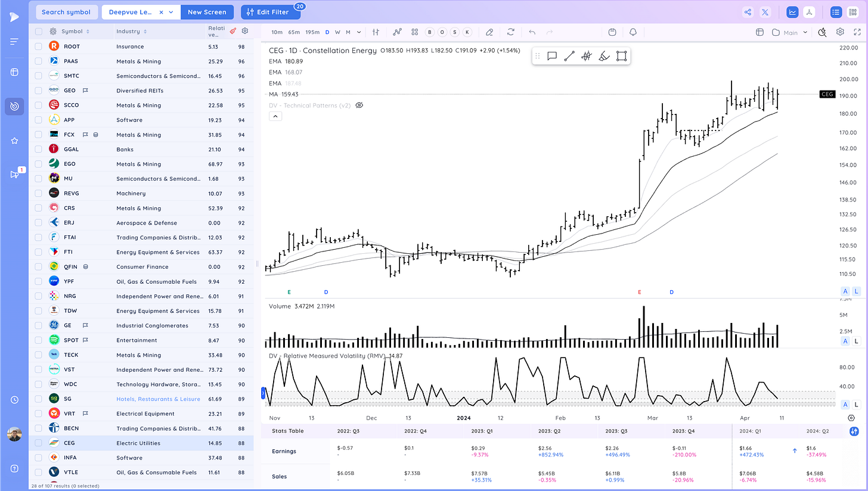Select the W weekly timeframe

point(337,32)
